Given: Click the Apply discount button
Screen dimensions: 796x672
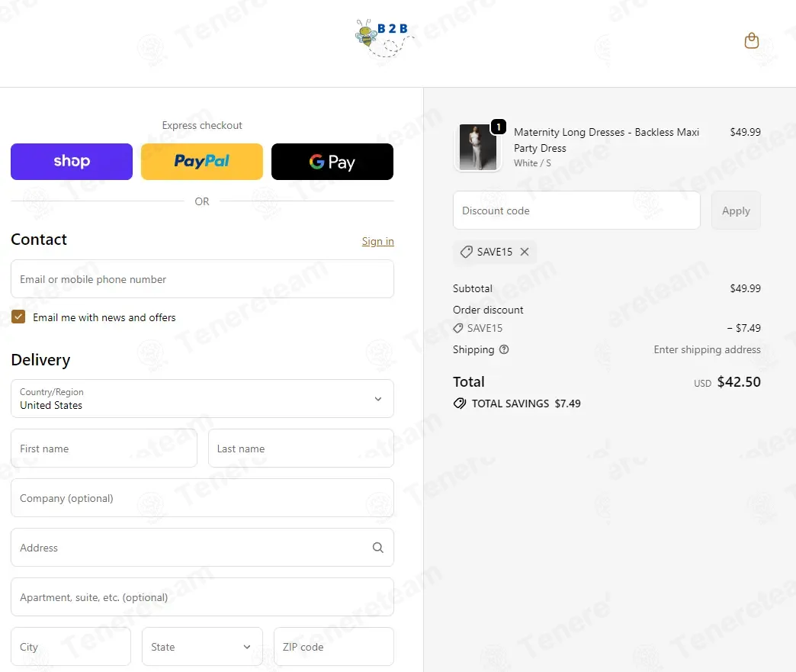Looking at the screenshot, I should pos(736,211).
